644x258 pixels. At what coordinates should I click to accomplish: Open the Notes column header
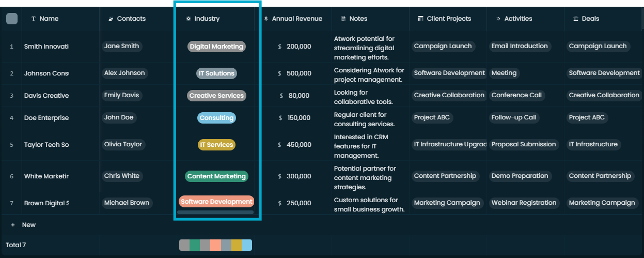[x=371, y=19]
